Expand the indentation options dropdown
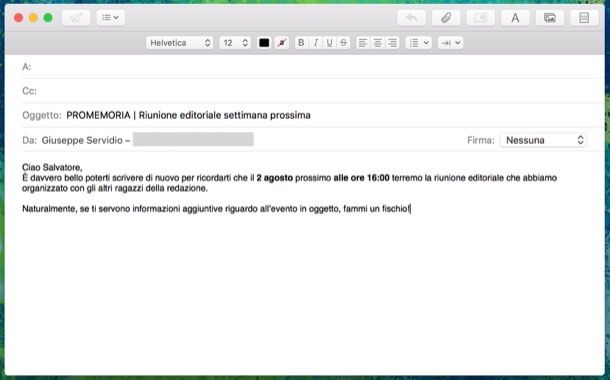610x380 pixels. 451,43
